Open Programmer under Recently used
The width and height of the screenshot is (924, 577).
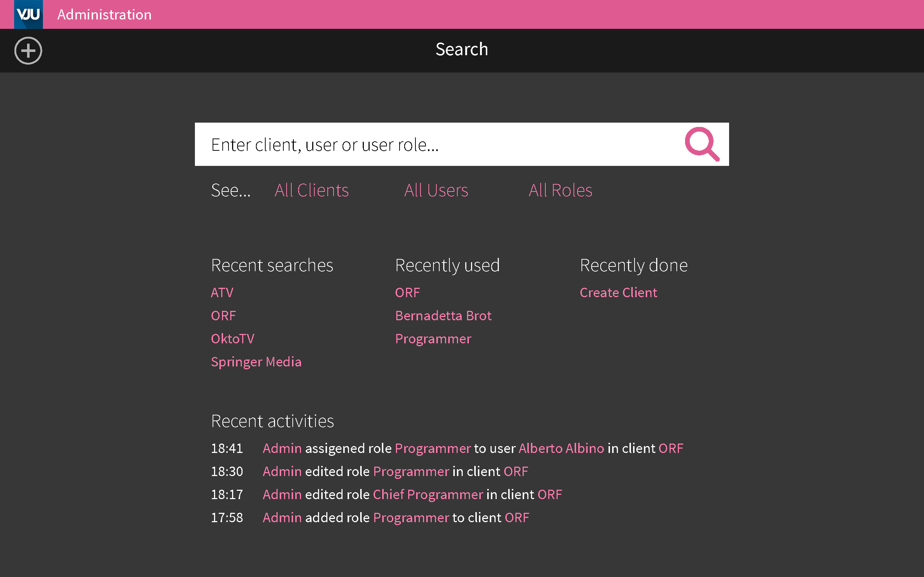click(433, 339)
